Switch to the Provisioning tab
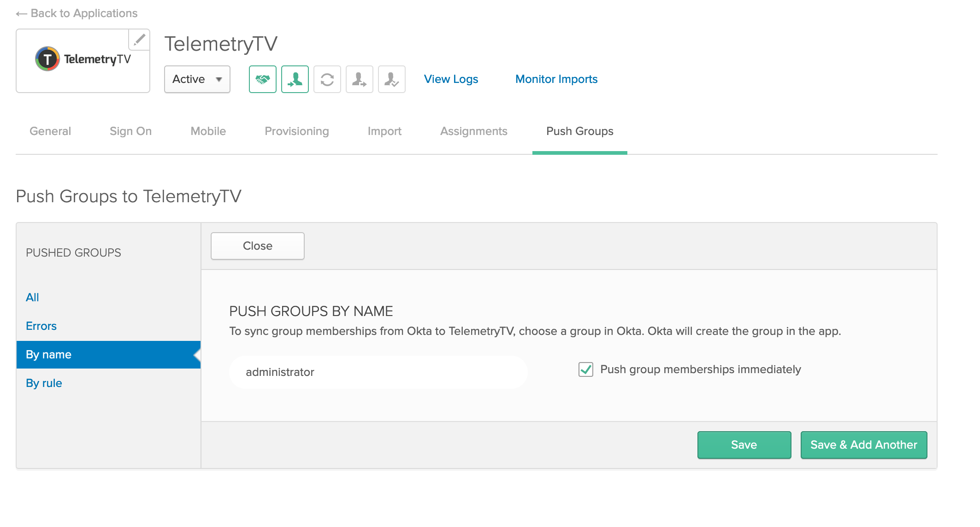Screen dimensions: 980x527 296,131
